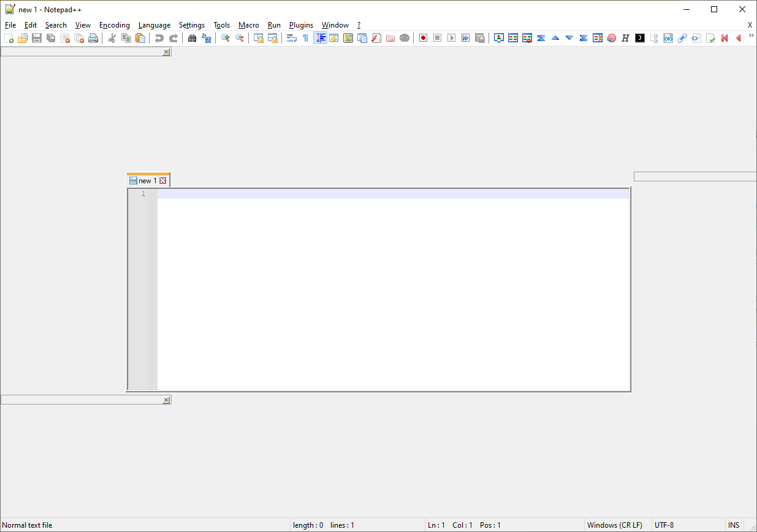Close the new 1 tab
The width and height of the screenshot is (757, 532).
163,181
